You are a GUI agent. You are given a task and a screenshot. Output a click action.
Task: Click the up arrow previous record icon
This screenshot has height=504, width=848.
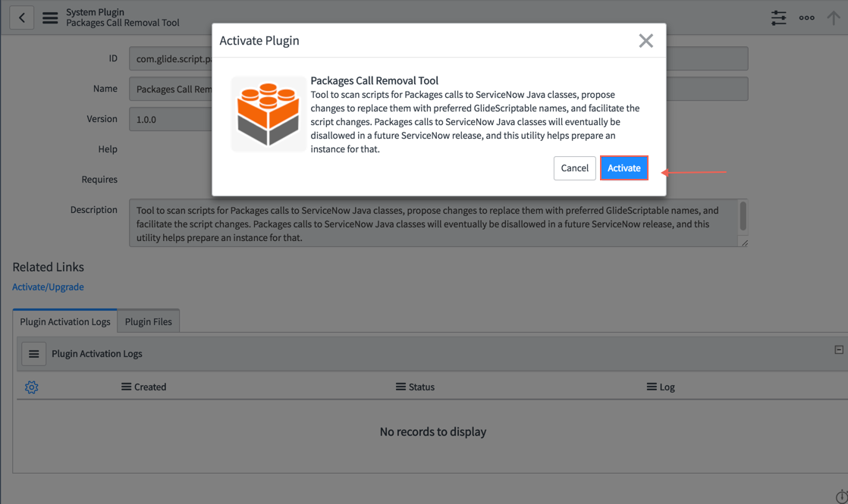click(x=834, y=18)
